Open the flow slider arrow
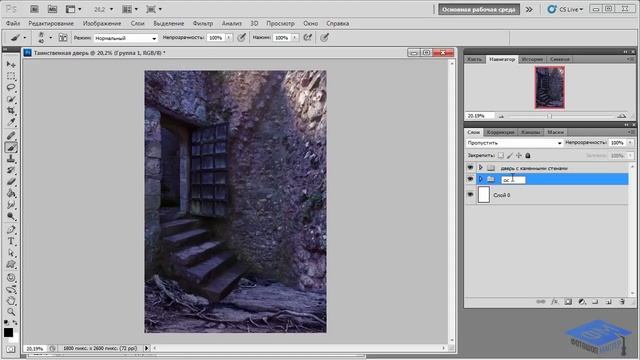Viewport: 640px width, 360px height. (x=295, y=38)
